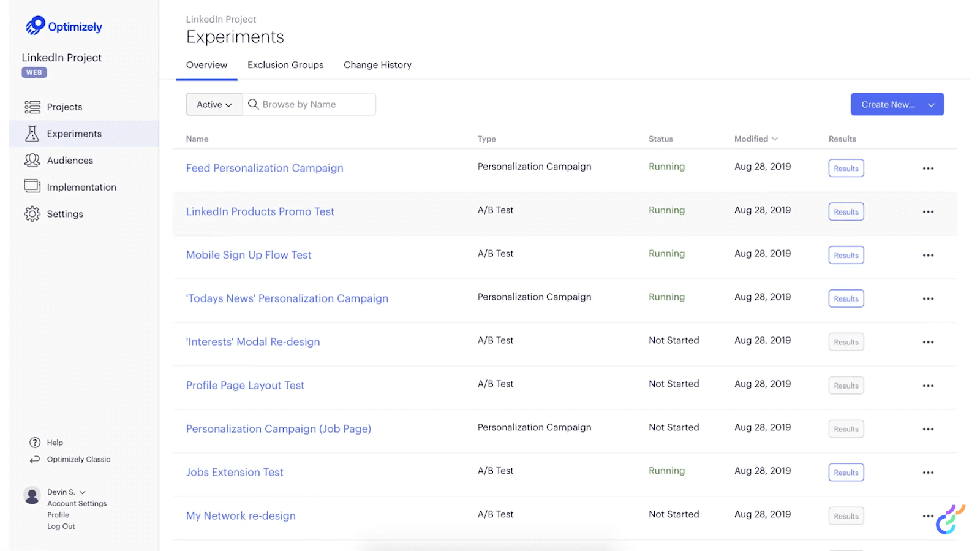Click the Name column header
The height and width of the screenshot is (551, 980).
(x=197, y=139)
